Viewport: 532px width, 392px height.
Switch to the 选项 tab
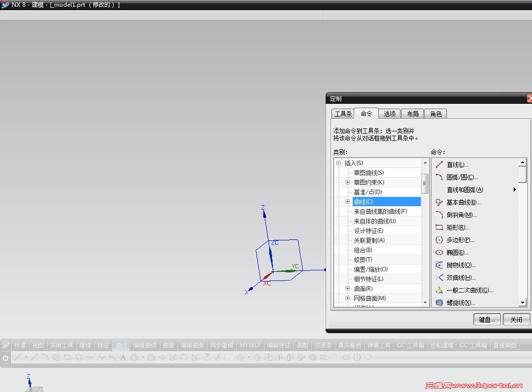(x=389, y=114)
